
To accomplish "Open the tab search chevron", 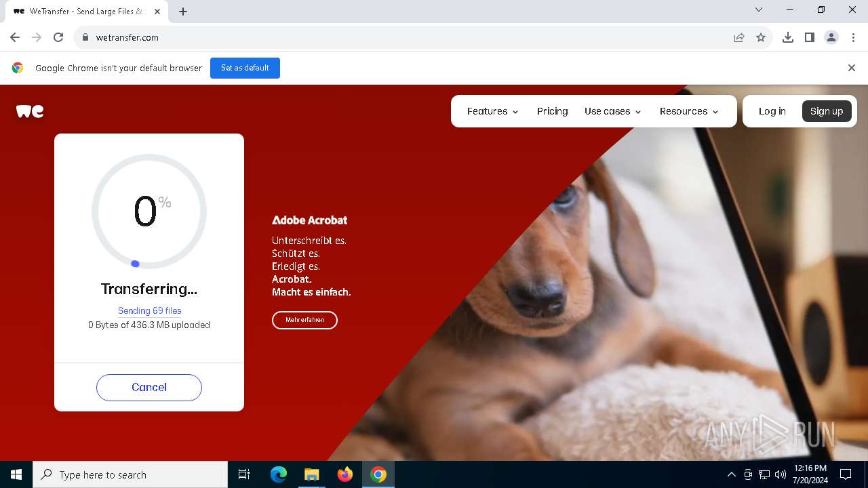I will 759,10.
